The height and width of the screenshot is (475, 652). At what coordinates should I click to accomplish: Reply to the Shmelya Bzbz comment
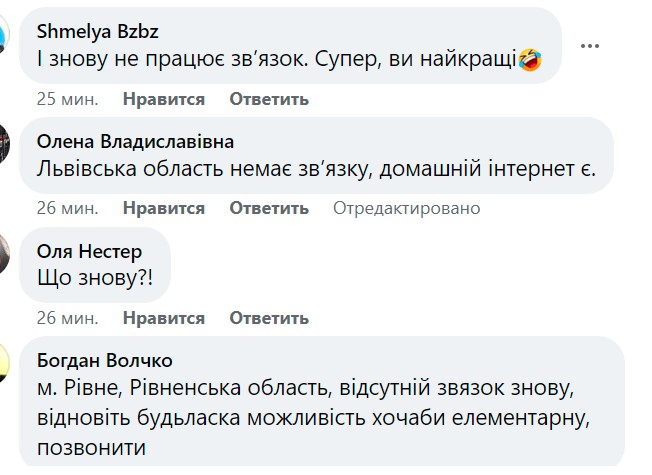(x=269, y=99)
